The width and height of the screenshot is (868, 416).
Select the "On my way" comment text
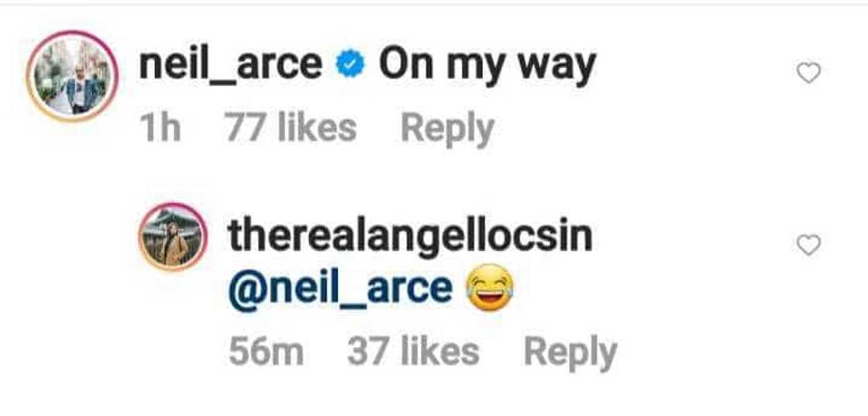click(487, 66)
